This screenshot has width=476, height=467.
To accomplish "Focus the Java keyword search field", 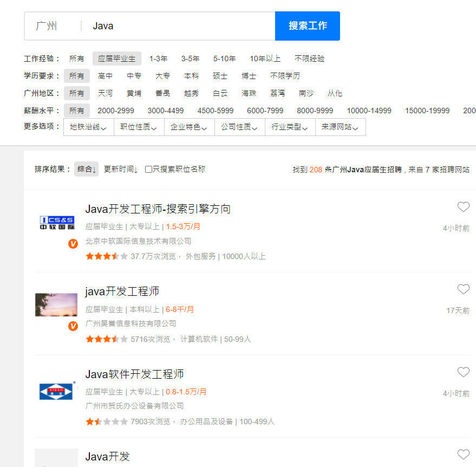I will point(179,26).
